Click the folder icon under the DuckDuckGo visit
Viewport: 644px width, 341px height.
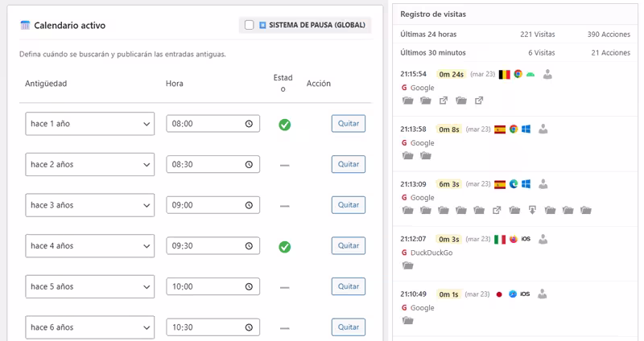[x=407, y=265]
